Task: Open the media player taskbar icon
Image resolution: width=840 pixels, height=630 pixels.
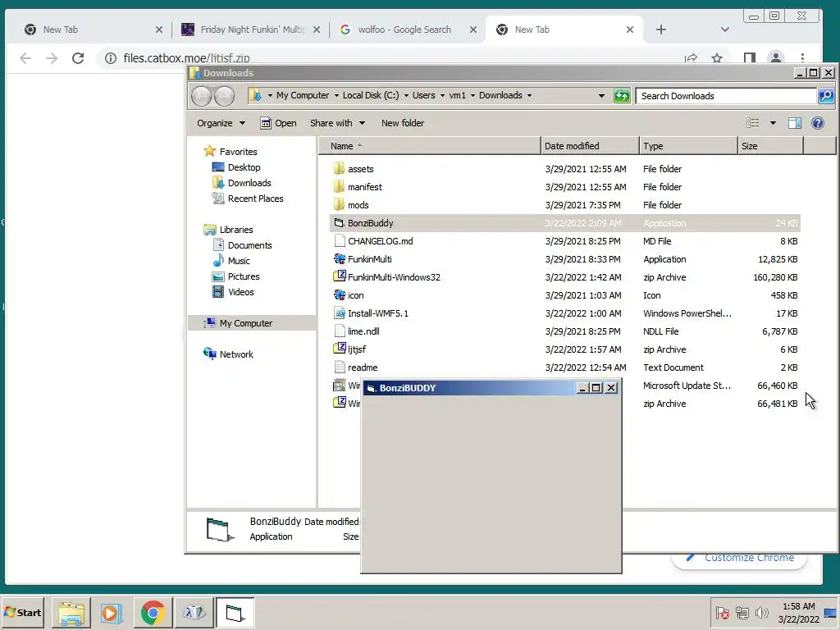Action: tap(112, 612)
